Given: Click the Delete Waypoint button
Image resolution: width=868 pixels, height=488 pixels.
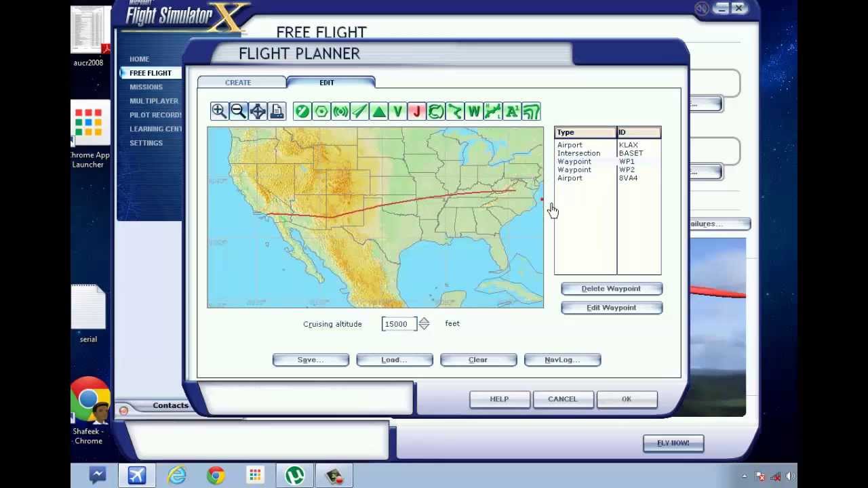Looking at the screenshot, I should coord(611,289).
